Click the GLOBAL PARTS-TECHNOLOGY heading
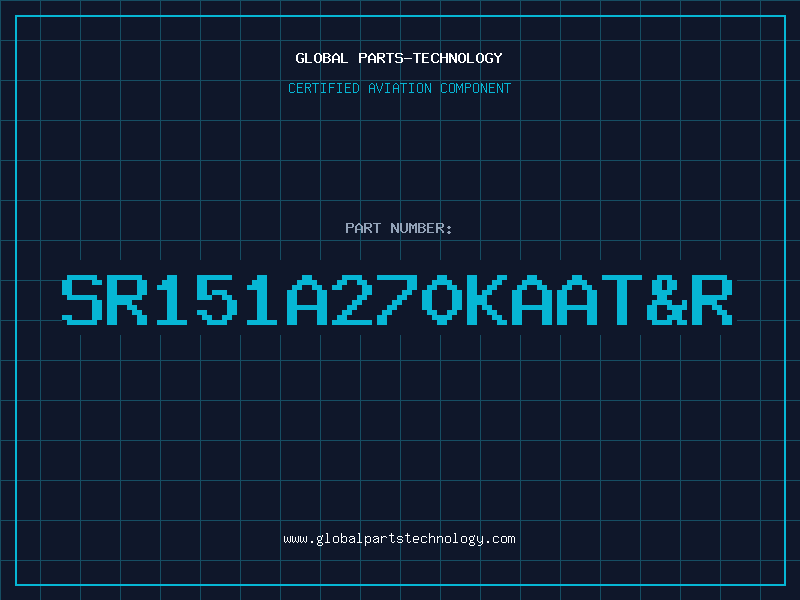Image resolution: width=800 pixels, height=600 pixels. [399, 58]
